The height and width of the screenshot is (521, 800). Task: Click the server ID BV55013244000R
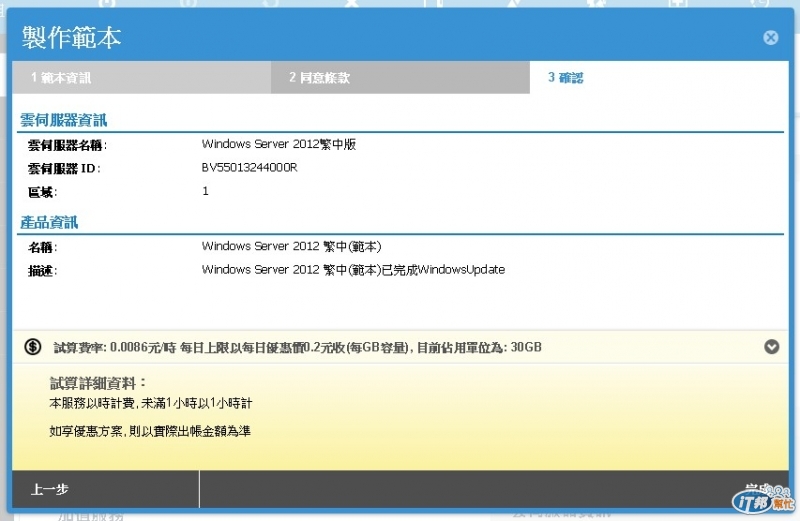(x=249, y=167)
